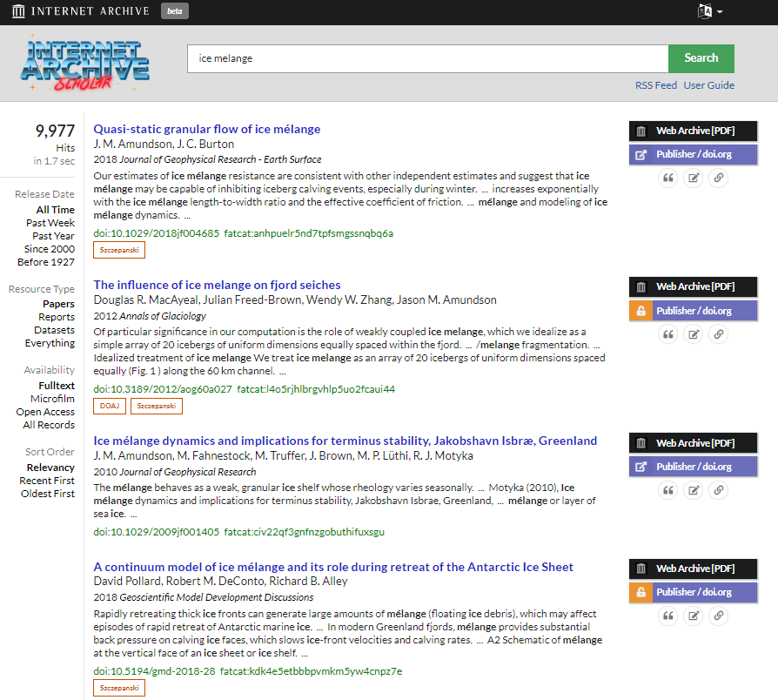Select Open Access availability filter
Image resolution: width=778 pixels, height=700 pixels.
tap(45, 412)
